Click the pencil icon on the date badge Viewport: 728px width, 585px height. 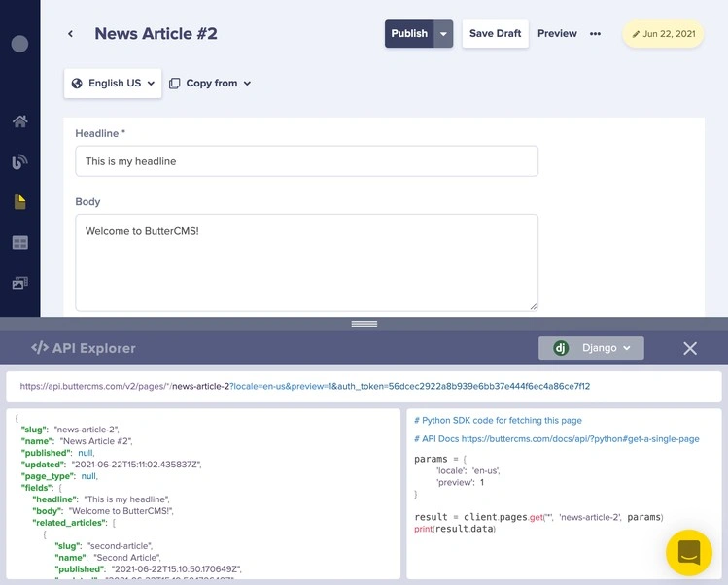click(636, 34)
